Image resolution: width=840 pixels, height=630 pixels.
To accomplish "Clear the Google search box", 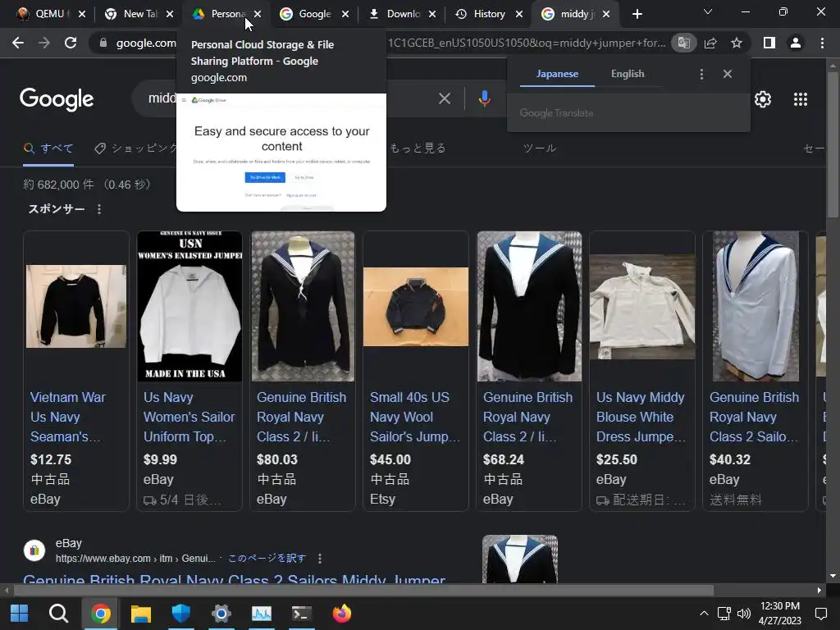I will [444, 98].
